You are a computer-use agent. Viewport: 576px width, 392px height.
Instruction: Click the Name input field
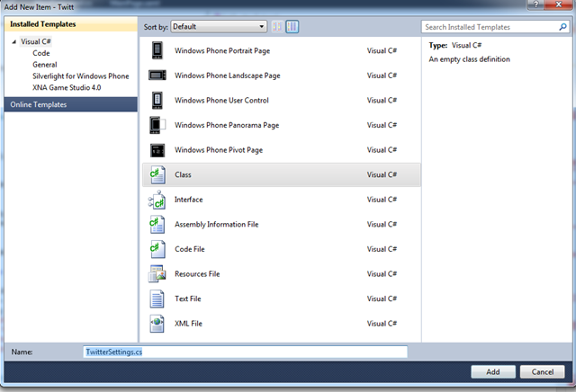(246, 352)
